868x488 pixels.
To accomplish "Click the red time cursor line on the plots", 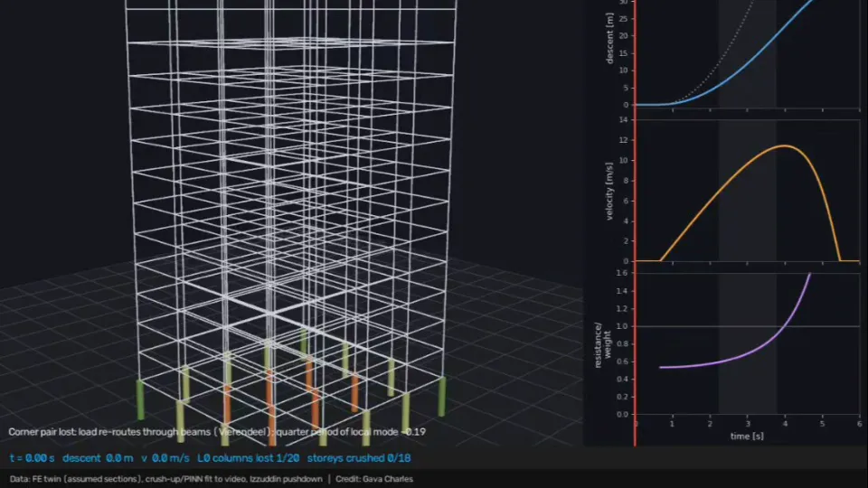I will pos(635,221).
